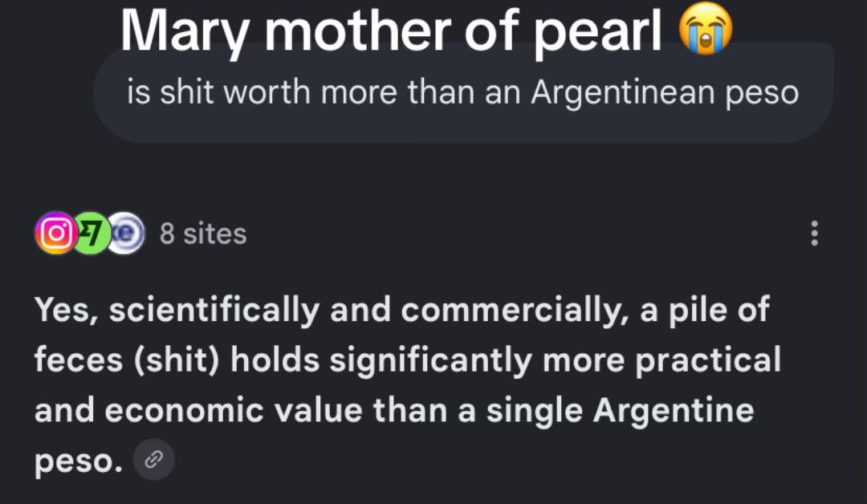
Task: Click the "Mary mother of pearl" caption
Action: click(x=391, y=31)
